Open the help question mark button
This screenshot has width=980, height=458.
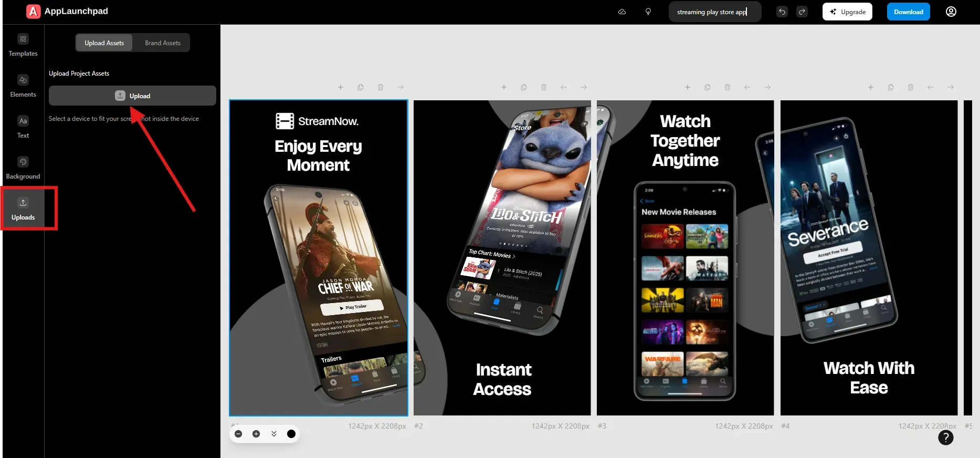click(x=946, y=438)
